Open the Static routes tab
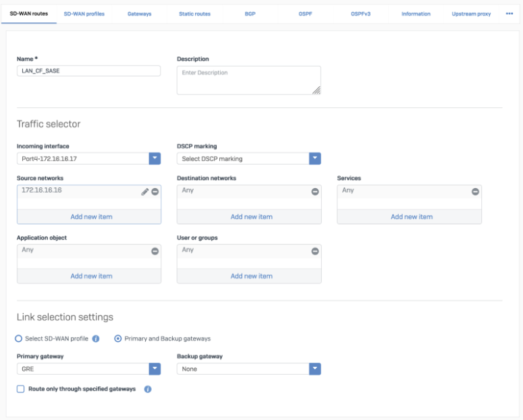523x420 pixels. click(x=195, y=14)
